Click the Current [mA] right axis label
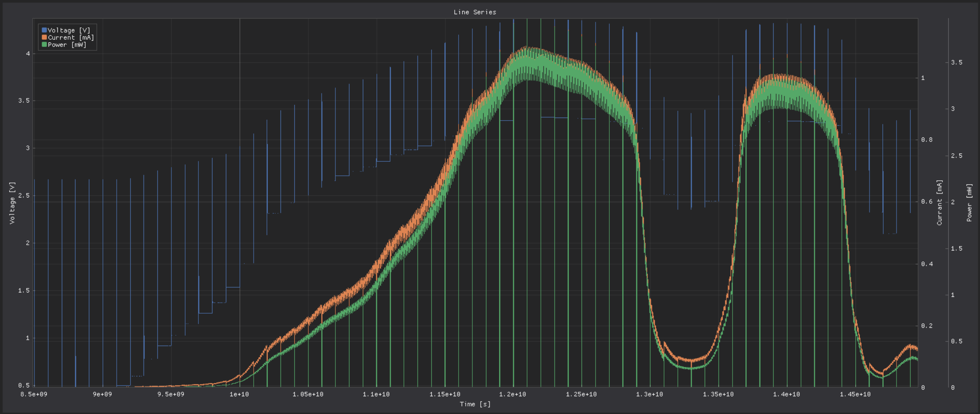The height and width of the screenshot is (414, 980). pos(939,202)
